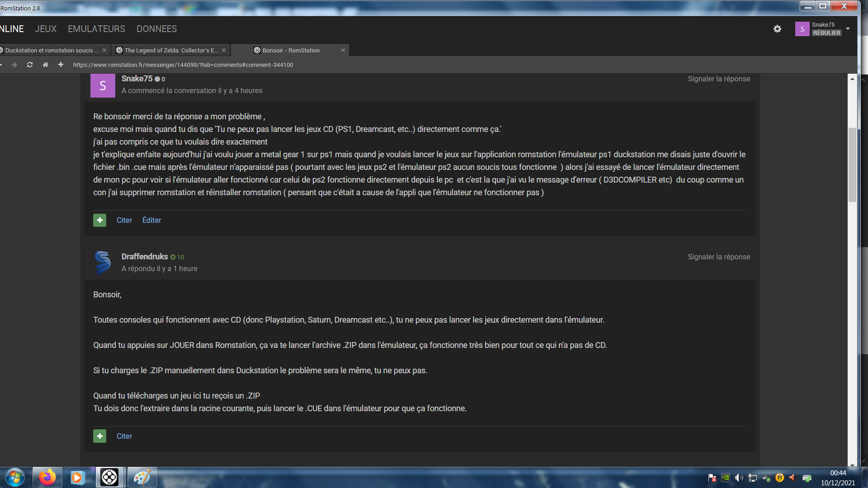Quote Draffendruks' message with Citer

tap(124, 436)
